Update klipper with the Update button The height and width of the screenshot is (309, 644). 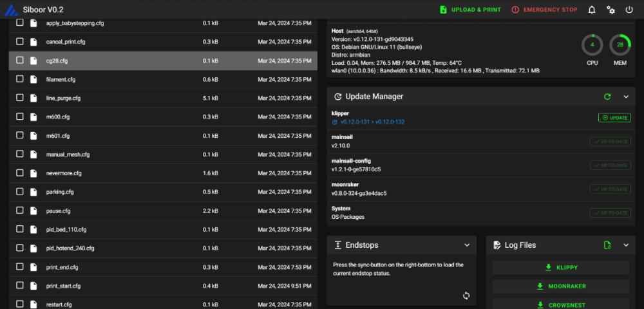614,118
